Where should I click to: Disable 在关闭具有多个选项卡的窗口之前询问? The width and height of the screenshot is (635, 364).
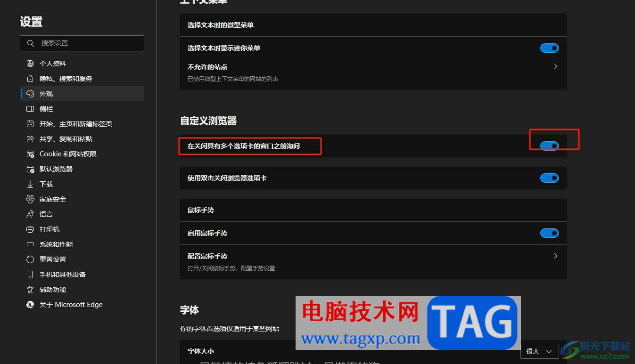549,146
